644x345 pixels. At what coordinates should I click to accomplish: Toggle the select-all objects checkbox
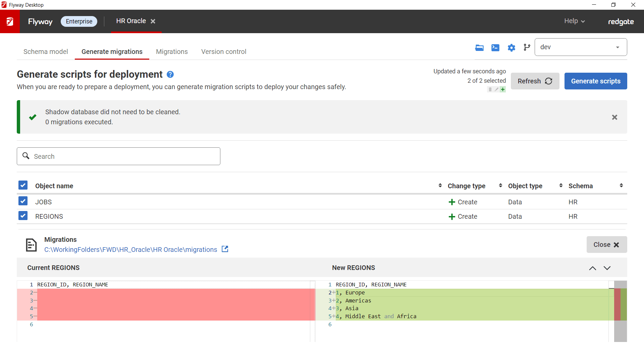point(23,185)
